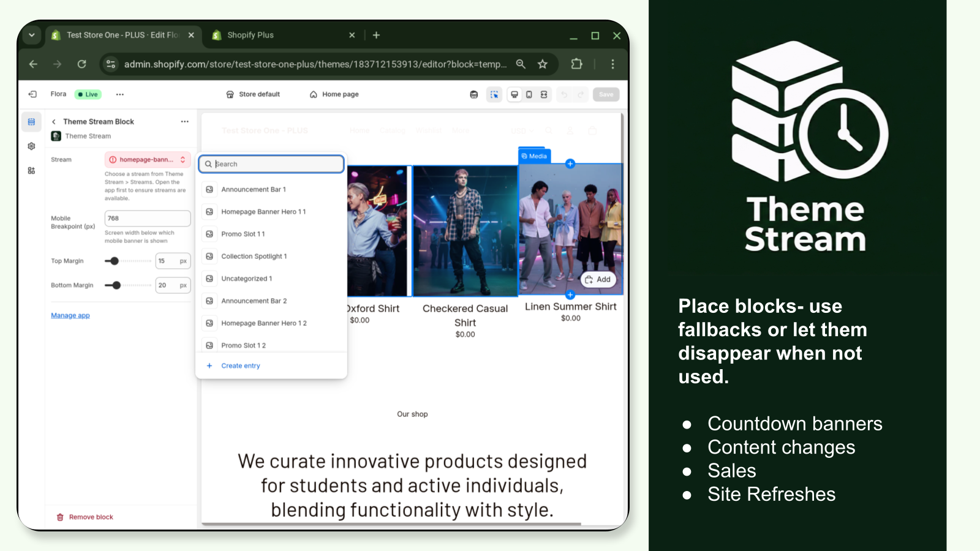980x551 pixels.
Task: Bookmark the page using the star icon
Action: tap(542, 64)
